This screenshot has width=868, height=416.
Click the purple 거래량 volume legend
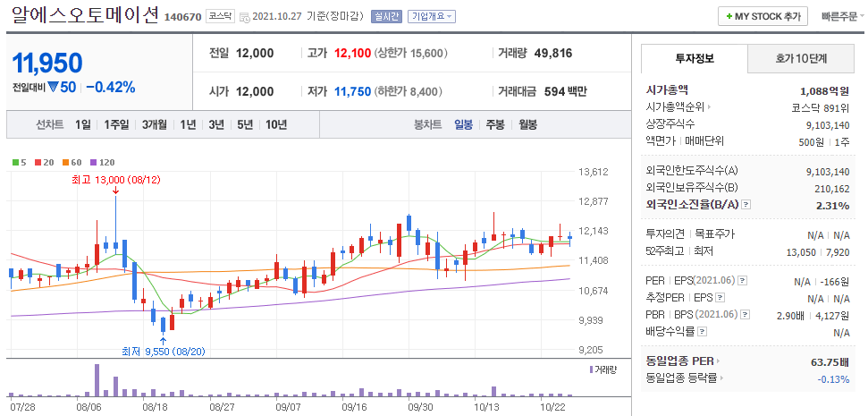coord(603,369)
